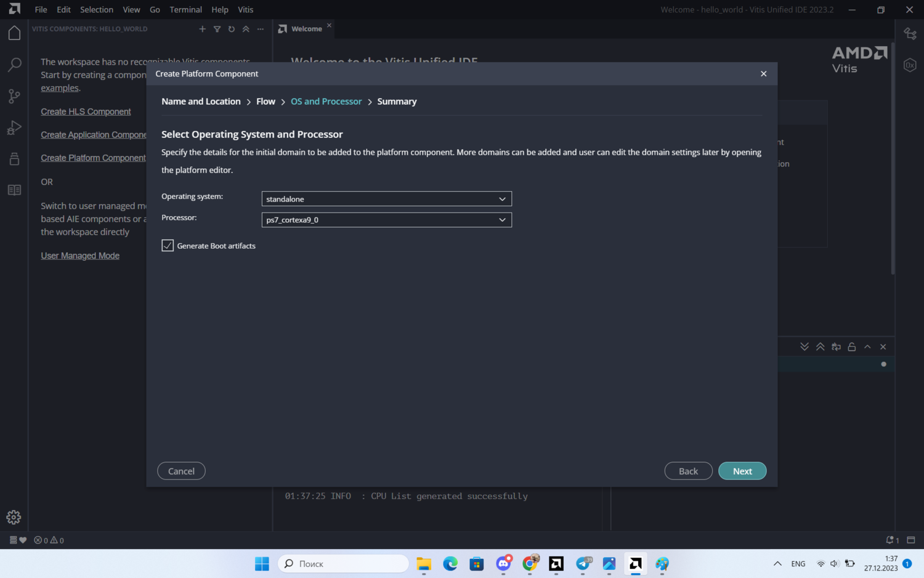Viewport: 924px width, 578px height.
Task: Click the filter icon in Vitis Components panel
Action: (x=217, y=29)
